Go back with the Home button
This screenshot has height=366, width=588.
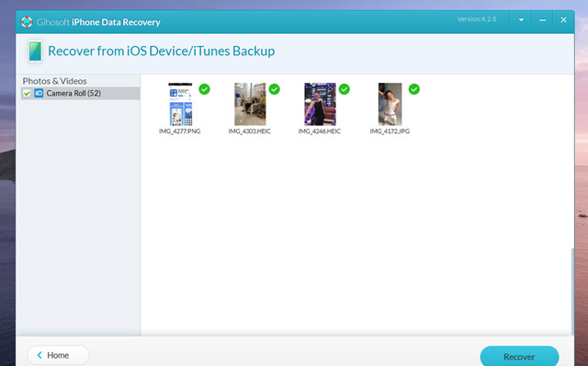pyautogui.click(x=59, y=355)
